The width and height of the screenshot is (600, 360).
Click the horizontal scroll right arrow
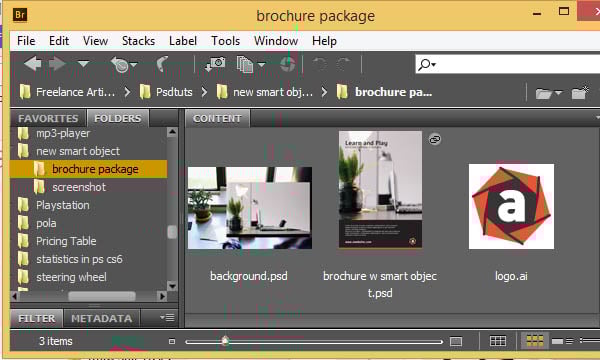click(x=162, y=296)
